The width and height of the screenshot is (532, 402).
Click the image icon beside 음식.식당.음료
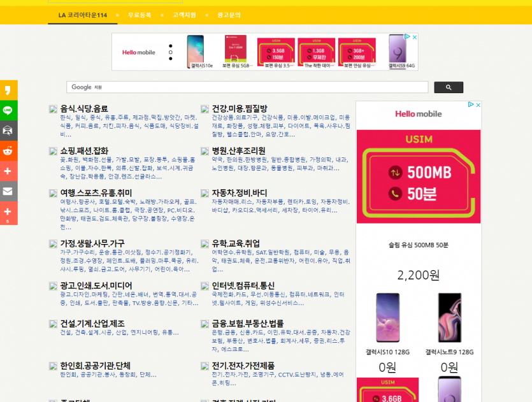point(54,109)
